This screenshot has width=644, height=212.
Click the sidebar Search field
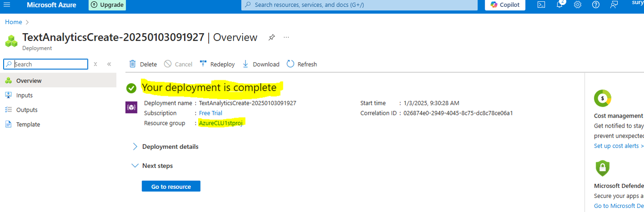[46, 64]
